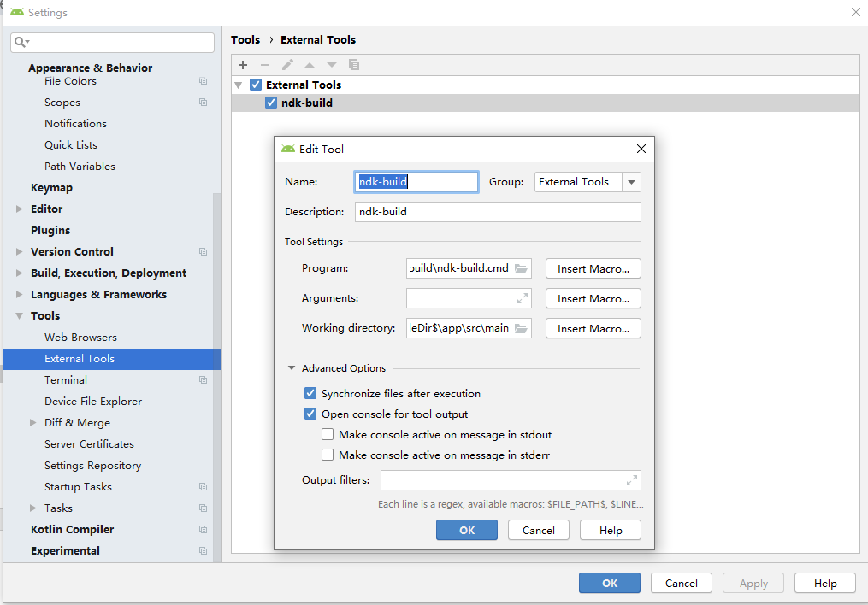Uncheck Synchronize files after execution
The width and height of the screenshot is (868, 605).
point(310,393)
